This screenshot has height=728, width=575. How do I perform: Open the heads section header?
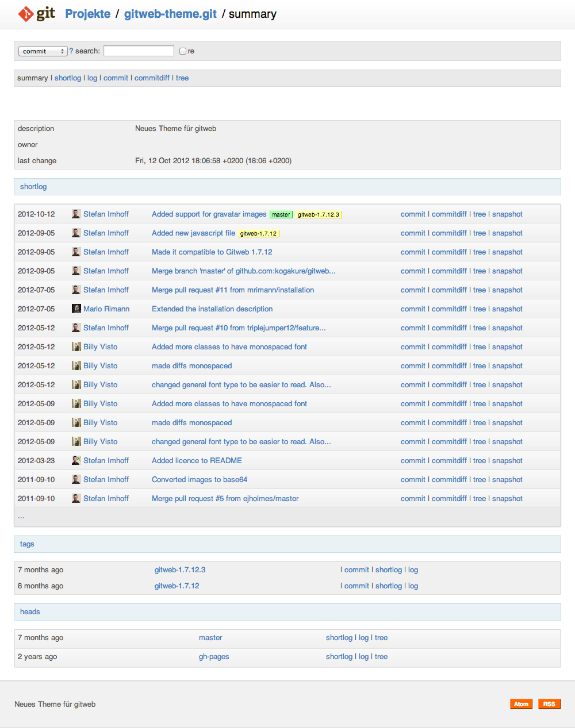[30, 612]
